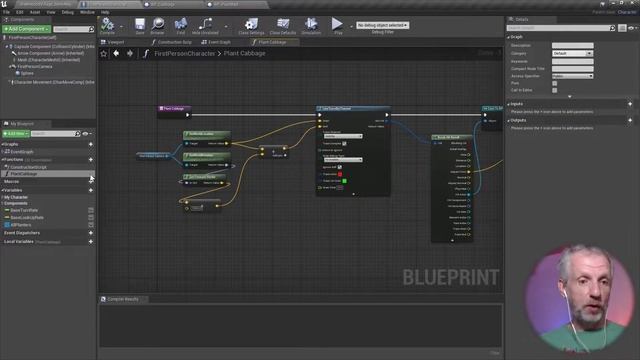Toggle visibility of BaseLookUpRate variable
This screenshot has height=360, width=640.
[91, 218]
